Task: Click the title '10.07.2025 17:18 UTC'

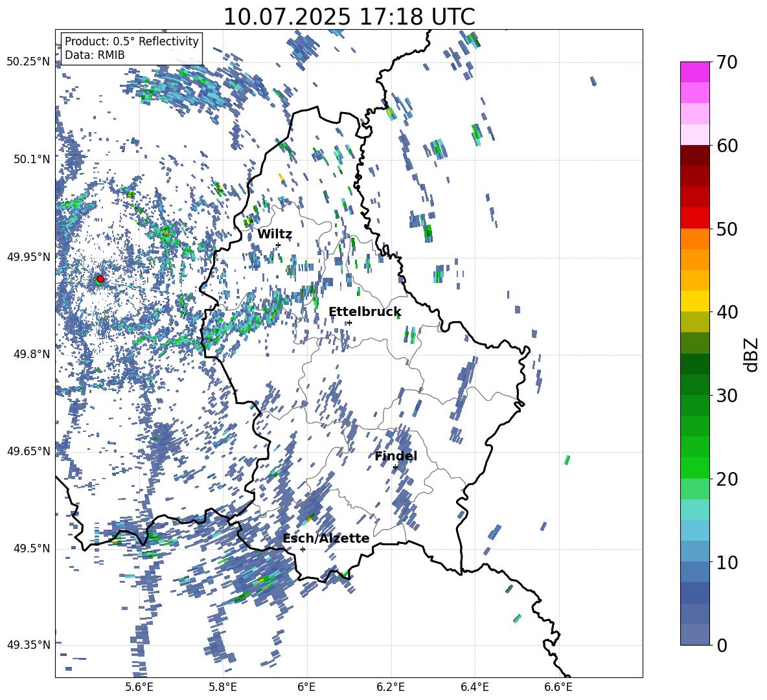Action: (349, 17)
